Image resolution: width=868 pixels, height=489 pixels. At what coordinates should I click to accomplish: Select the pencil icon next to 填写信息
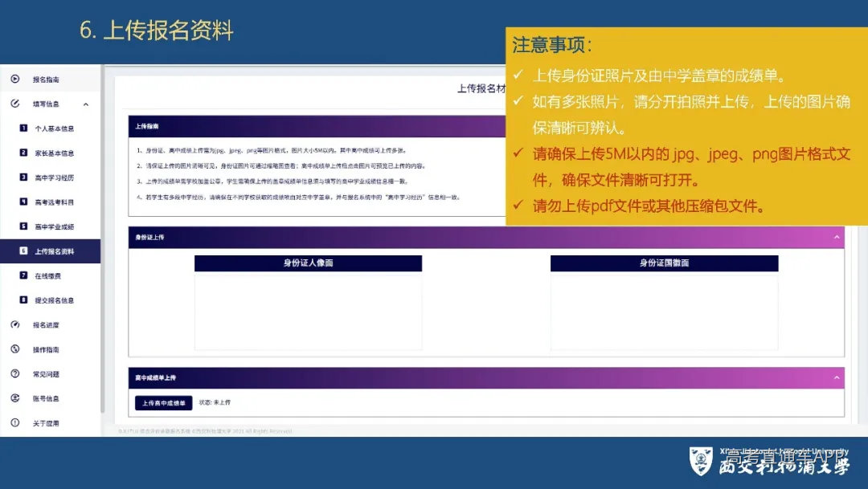click(x=15, y=104)
